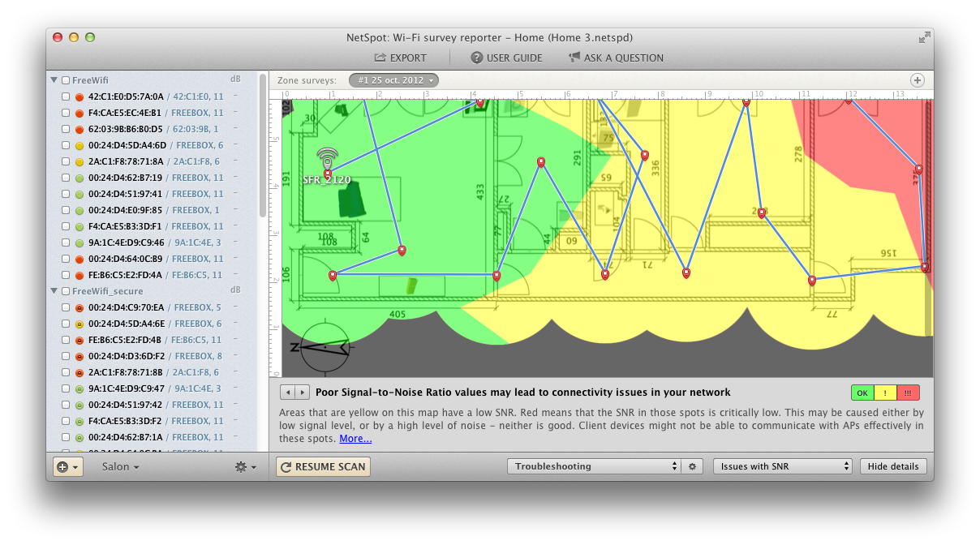Select the 9A:1C:4E:D9:C9:46 network row
Image resolution: width=980 pixels, height=545 pixels.
coord(152,242)
